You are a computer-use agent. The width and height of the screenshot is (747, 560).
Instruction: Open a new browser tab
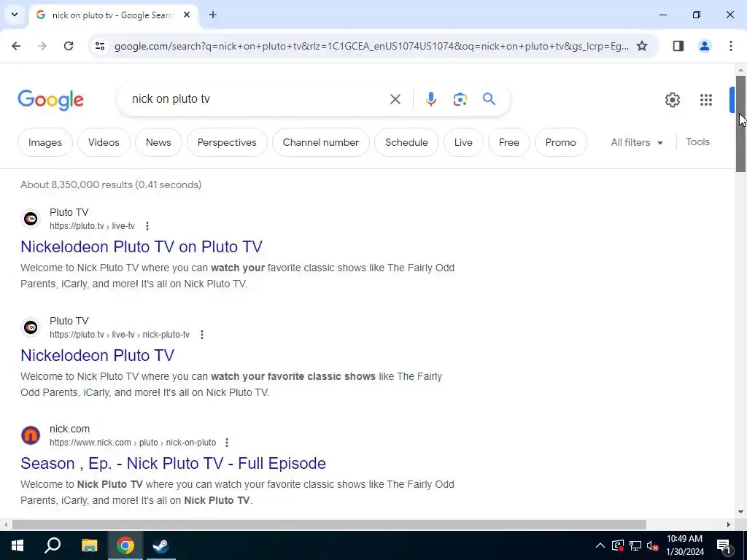[213, 15]
